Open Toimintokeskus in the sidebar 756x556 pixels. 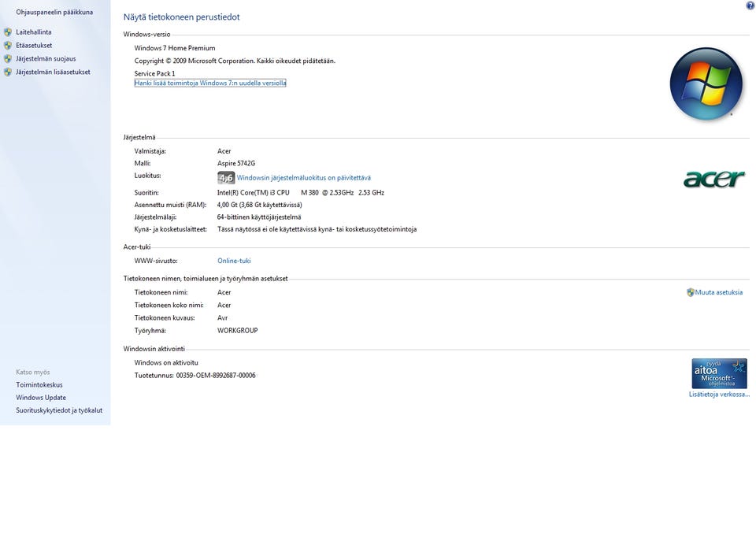[x=39, y=385]
